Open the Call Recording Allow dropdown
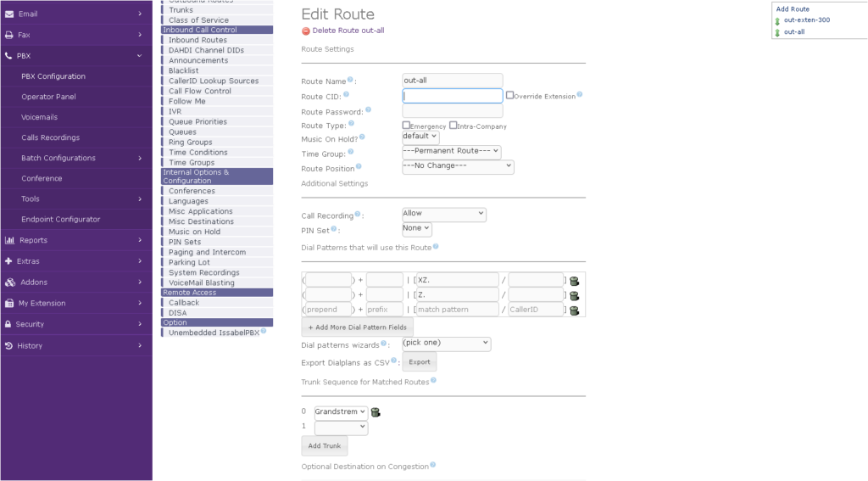This screenshot has width=868, height=481. tap(443, 215)
